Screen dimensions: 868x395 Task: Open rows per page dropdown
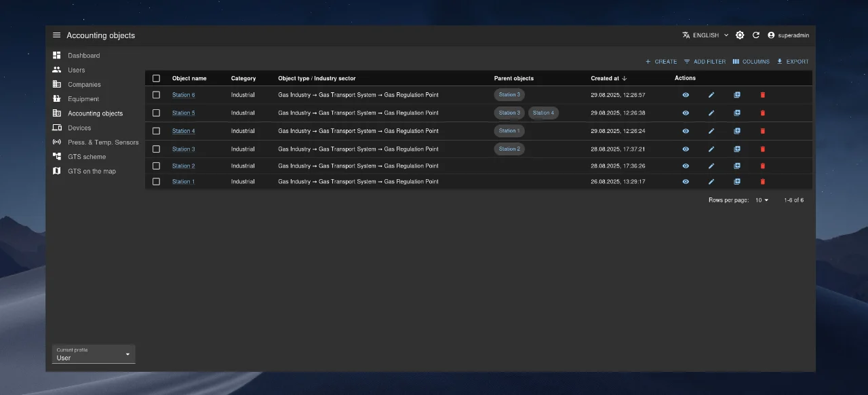coord(762,200)
